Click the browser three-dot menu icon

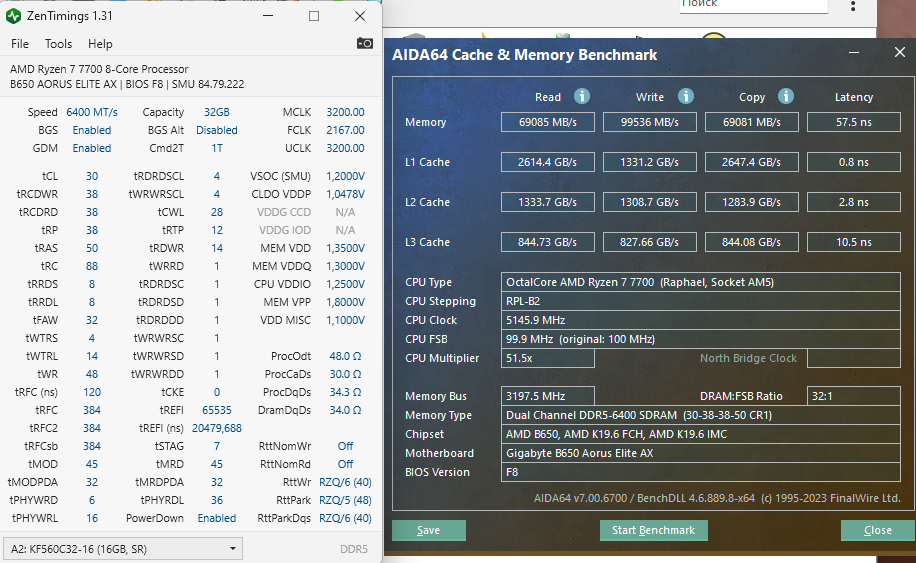point(853,6)
